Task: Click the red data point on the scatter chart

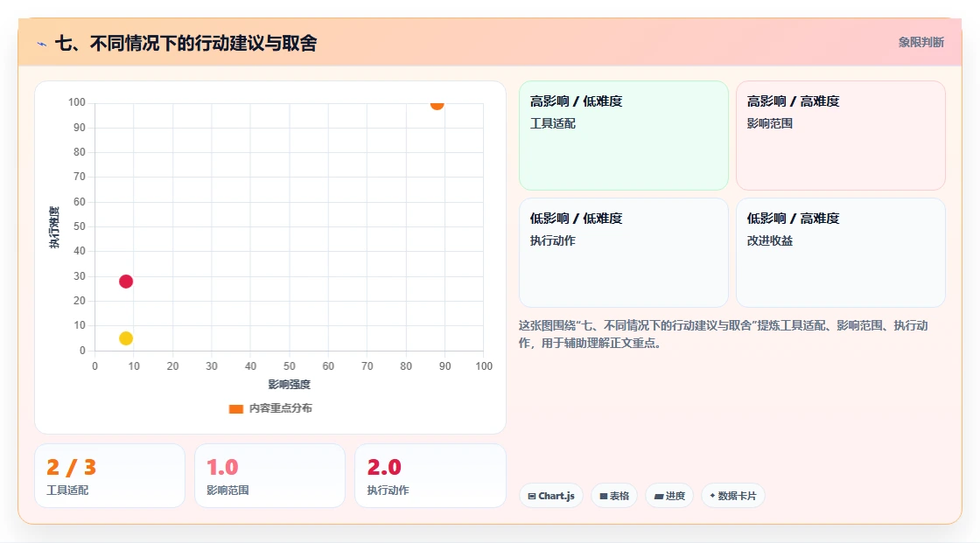Action: click(x=126, y=282)
